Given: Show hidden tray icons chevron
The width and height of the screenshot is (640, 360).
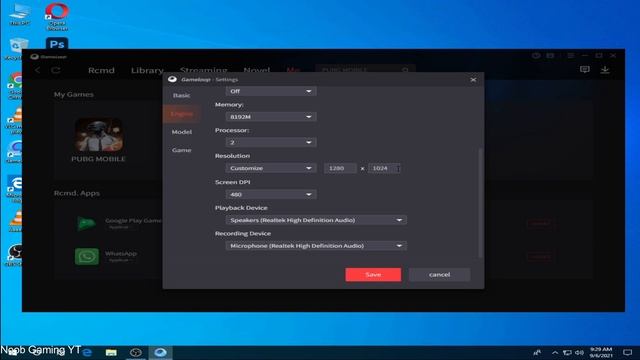Looking at the screenshot, I should tap(555, 352).
